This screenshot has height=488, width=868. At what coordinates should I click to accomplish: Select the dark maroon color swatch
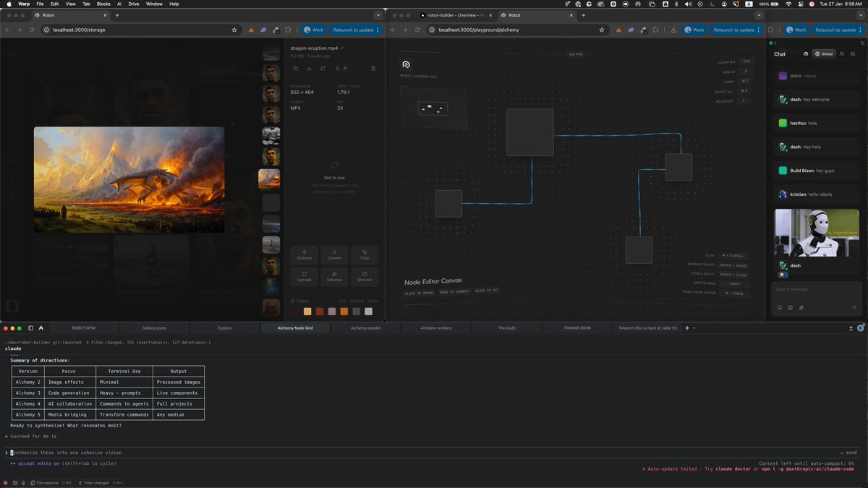click(x=295, y=312)
